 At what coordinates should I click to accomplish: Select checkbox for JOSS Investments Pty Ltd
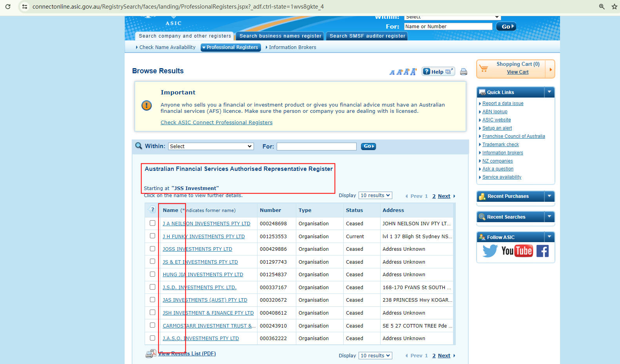[x=152, y=249]
